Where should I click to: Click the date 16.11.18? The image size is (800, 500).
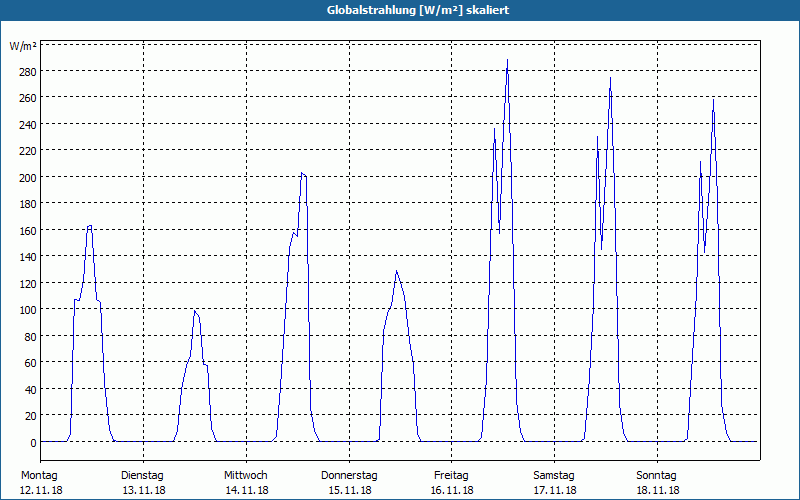click(x=452, y=490)
